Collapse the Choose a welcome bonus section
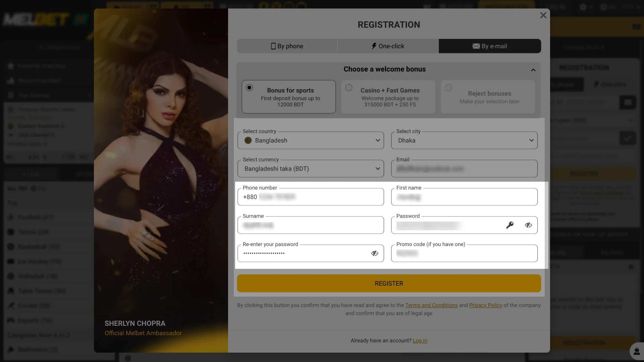Screen dimensions: 644x362 tap(533, 70)
